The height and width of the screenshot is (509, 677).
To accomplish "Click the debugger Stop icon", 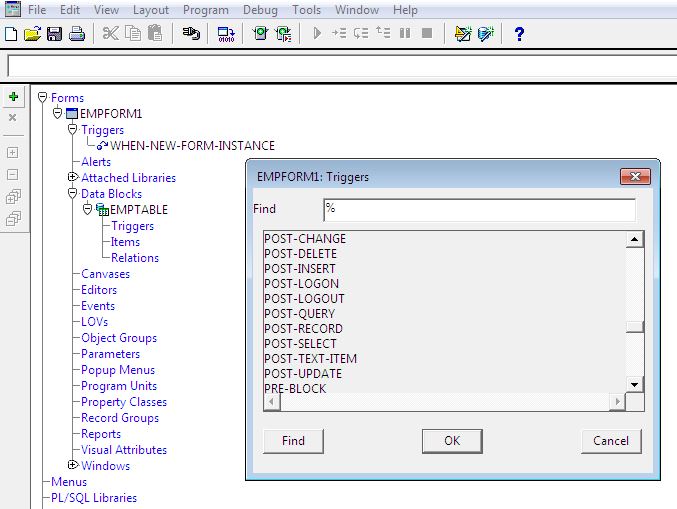I will [x=427, y=33].
